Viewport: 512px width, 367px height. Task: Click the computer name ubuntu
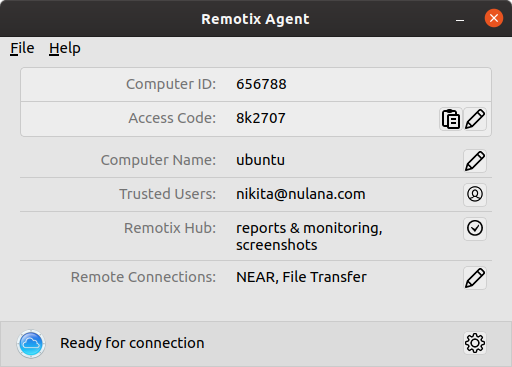coord(260,160)
